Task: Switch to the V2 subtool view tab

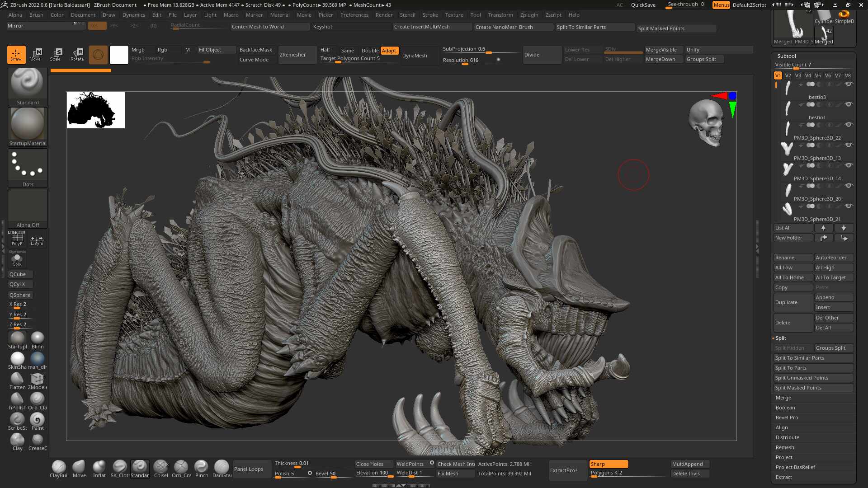Action: 788,75
